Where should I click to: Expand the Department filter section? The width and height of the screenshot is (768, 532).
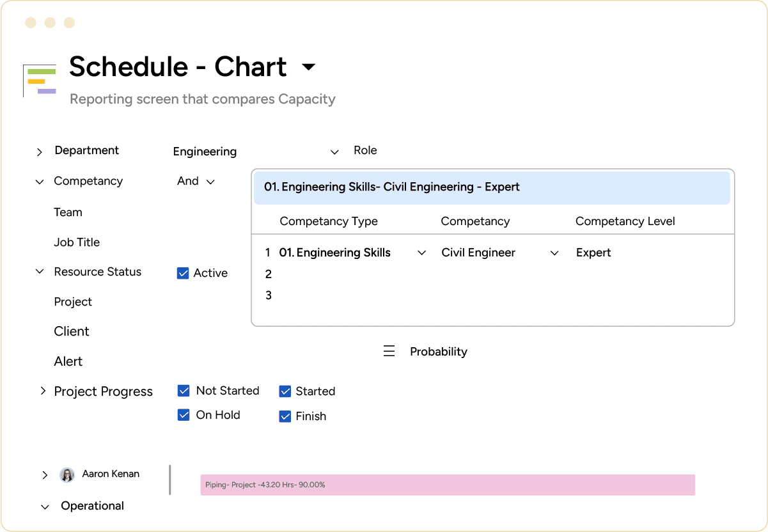(x=39, y=152)
